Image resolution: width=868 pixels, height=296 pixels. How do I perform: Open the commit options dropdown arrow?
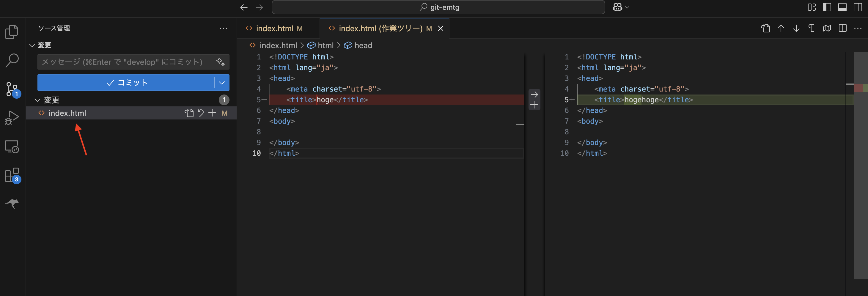[x=222, y=83]
